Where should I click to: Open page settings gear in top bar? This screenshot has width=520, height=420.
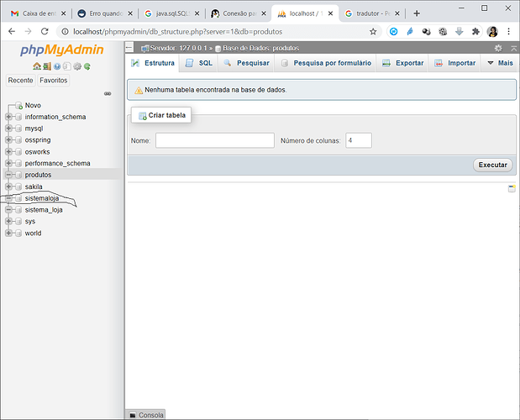(498, 49)
